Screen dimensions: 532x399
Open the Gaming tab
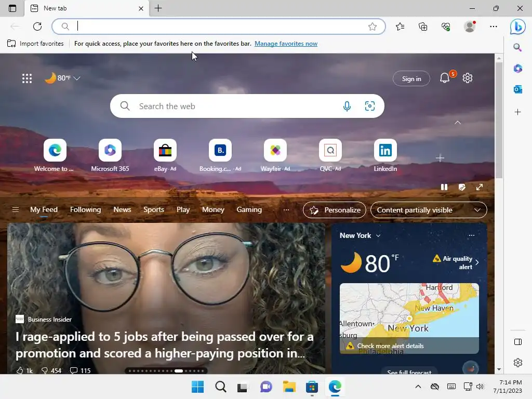pos(249,210)
